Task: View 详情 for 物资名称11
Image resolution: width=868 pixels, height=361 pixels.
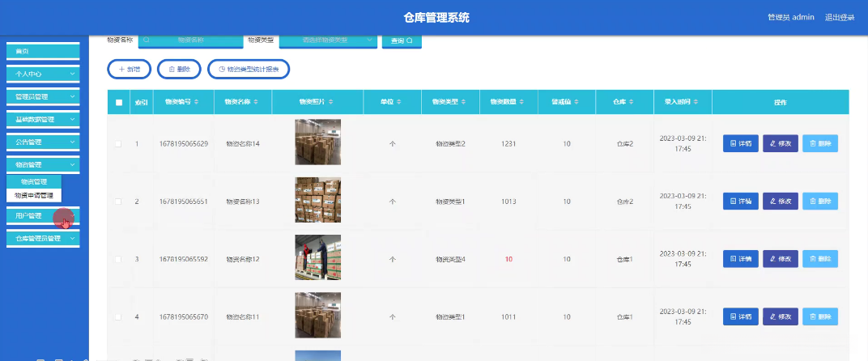Action: pos(741,316)
